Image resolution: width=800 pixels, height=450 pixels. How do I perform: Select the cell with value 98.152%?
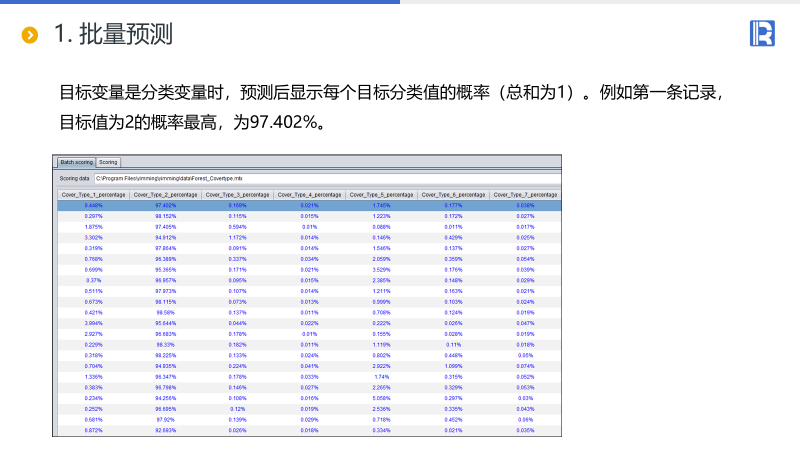pos(165,216)
